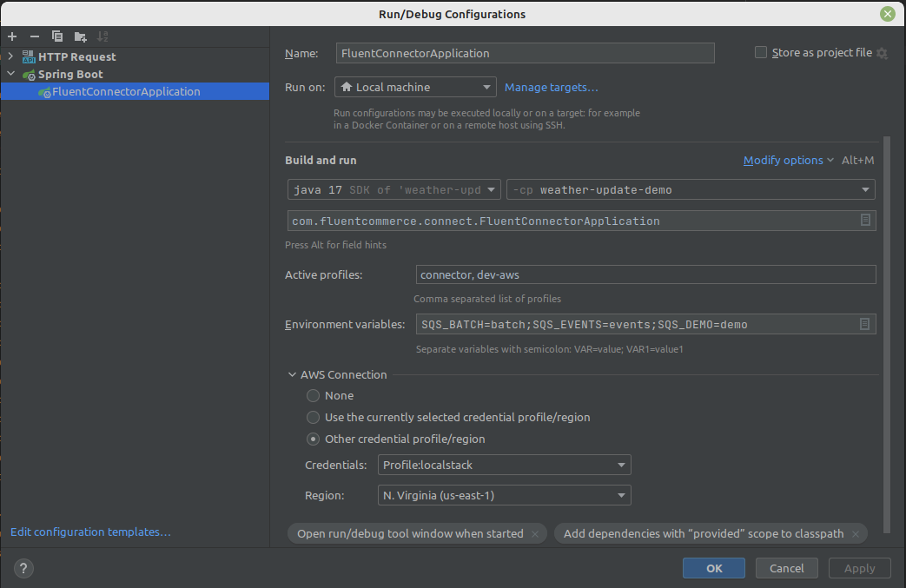This screenshot has width=906, height=588.
Task: Click the Create New Folder icon
Action: point(80,36)
